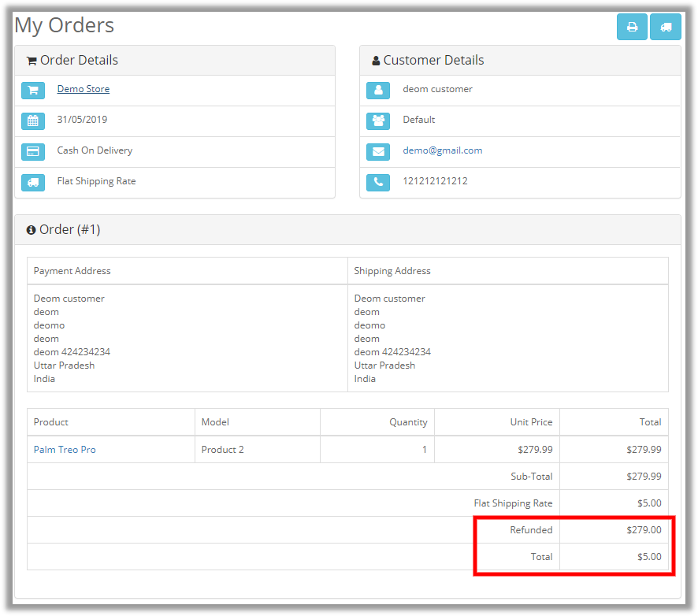Viewport: 698px width, 616px height.
Task: Open the Demo Store link
Action: coord(84,89)
